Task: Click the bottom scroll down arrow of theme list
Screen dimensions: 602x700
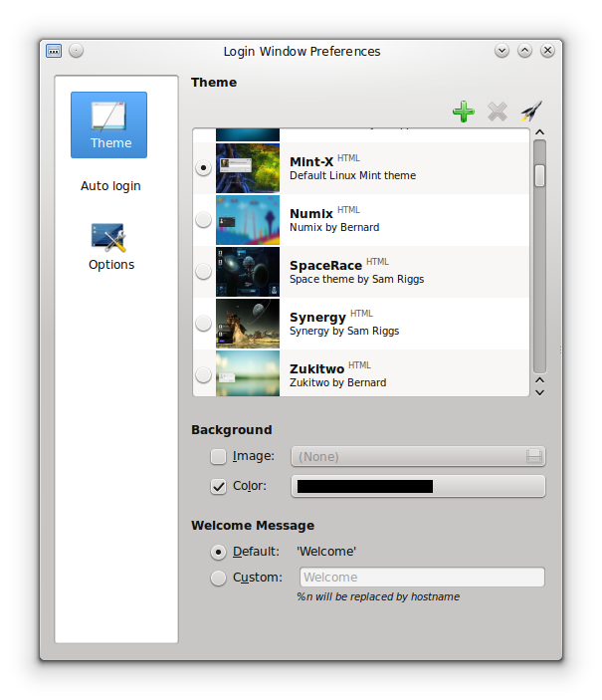Action: pos(539,392)
